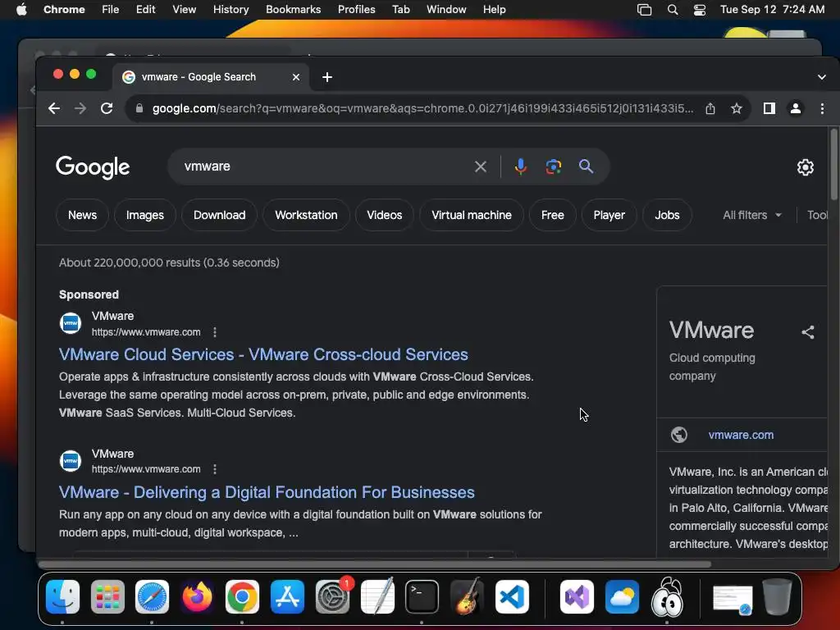Open the Bookmarks menu
The height and width of the screenshot is (630, 840).
[293, 10]
